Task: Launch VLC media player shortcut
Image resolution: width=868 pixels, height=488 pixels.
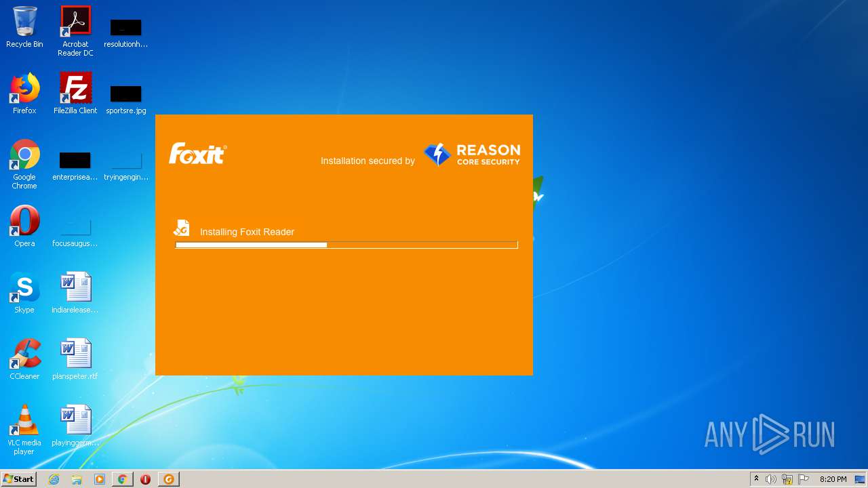Action: [x=24, y=430]
